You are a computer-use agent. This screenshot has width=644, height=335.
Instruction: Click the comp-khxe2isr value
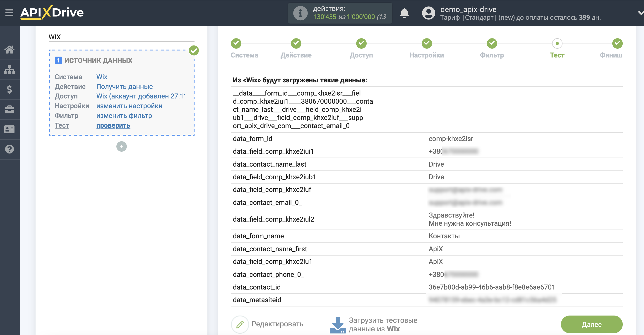tap(451, 139)
